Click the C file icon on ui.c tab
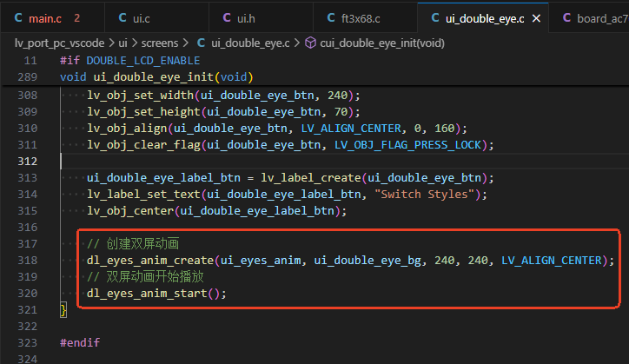Viewport: 629px width, 364px height. tap(122, 18)
